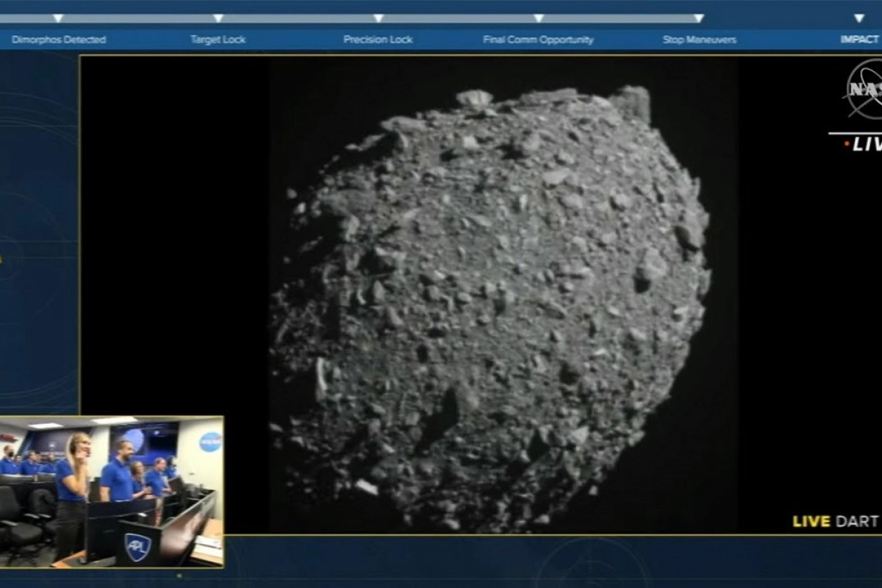882x588 pixels.
Task: Select the Target Lock milestone label
Action: coord(218,40)
